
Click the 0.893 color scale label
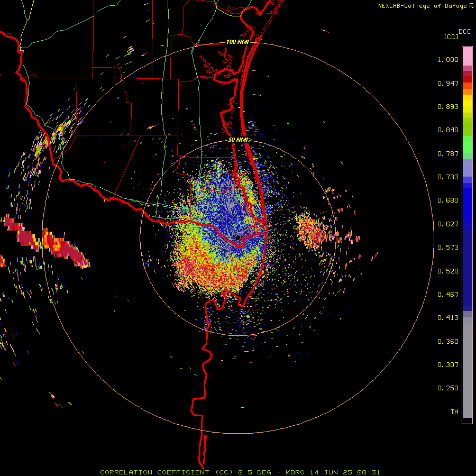coord(448,106)
